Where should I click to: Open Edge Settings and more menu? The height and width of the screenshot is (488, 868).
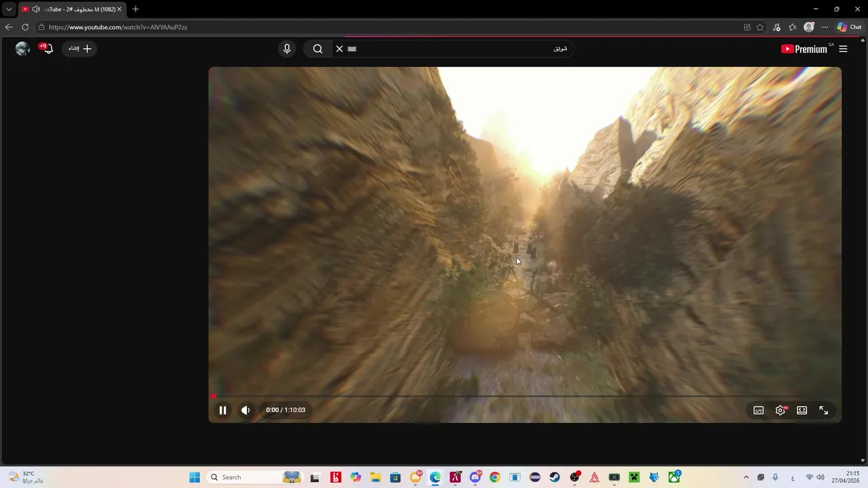pos(825,27)
